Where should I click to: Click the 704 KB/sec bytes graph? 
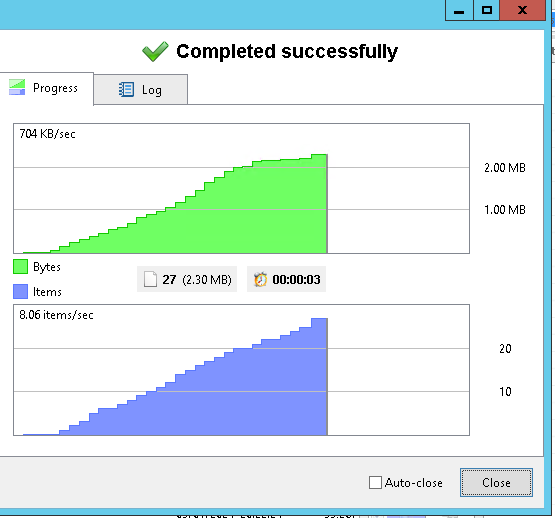click(241, 188)
